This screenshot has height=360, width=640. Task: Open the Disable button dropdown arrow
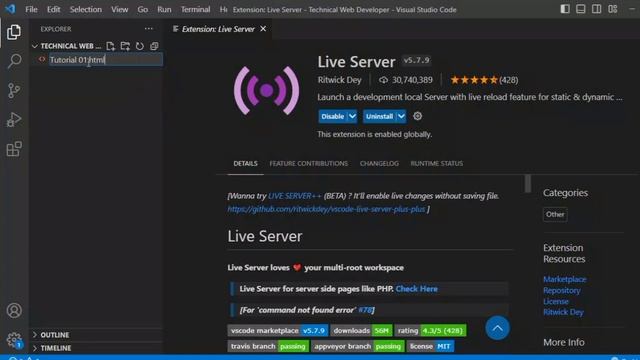(352, 116)
